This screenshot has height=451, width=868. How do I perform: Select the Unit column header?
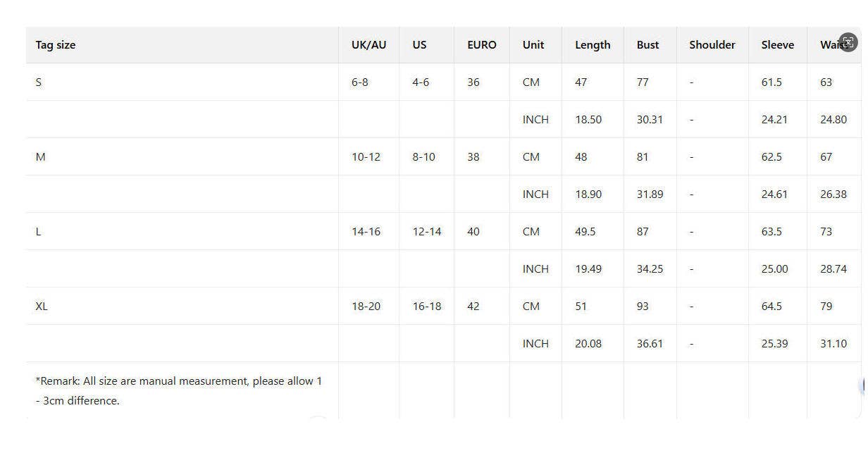coord(533,45)
